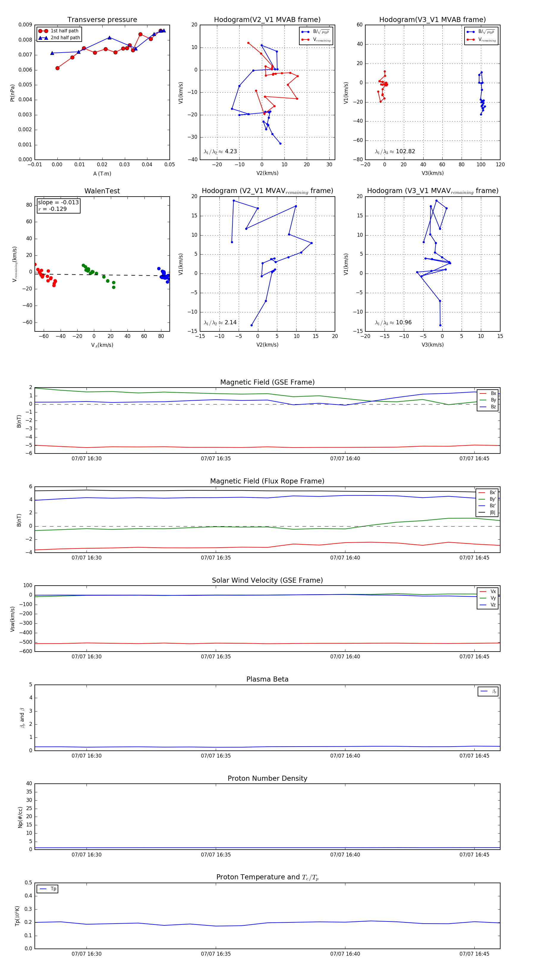
Task: Select the "Tp" legend entry
Action: 48,889
